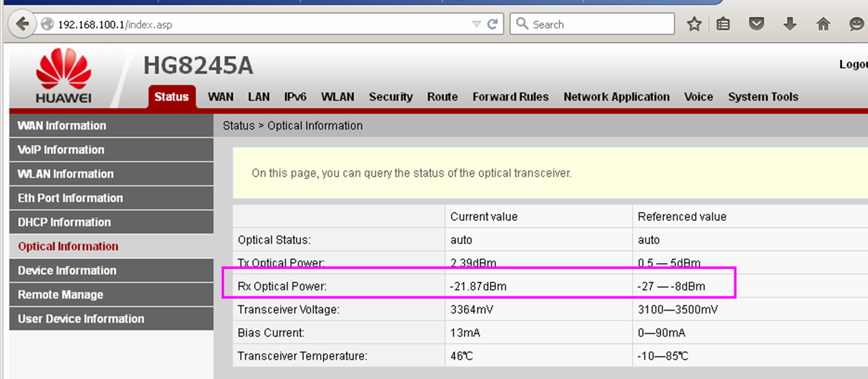Screen dimensions: 868x379
Task: Click the 3100—3500mV reference value
Action: coord(678,309)
